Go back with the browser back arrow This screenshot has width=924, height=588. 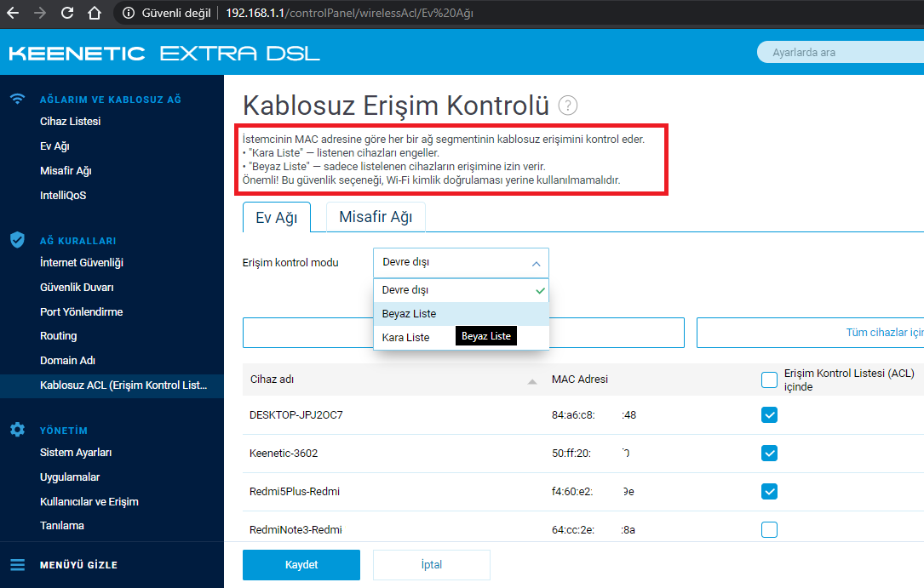[13, 13]
